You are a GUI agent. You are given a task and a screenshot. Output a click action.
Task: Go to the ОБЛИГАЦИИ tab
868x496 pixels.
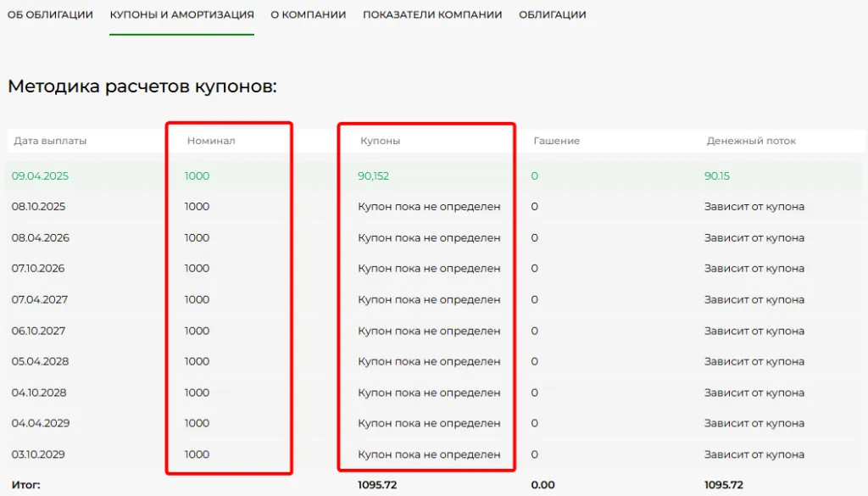coord(552,15)
